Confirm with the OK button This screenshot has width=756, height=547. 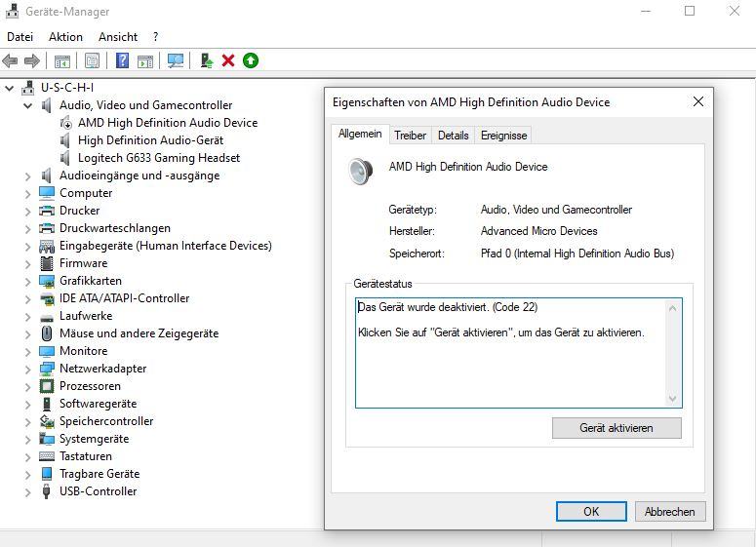591,511
